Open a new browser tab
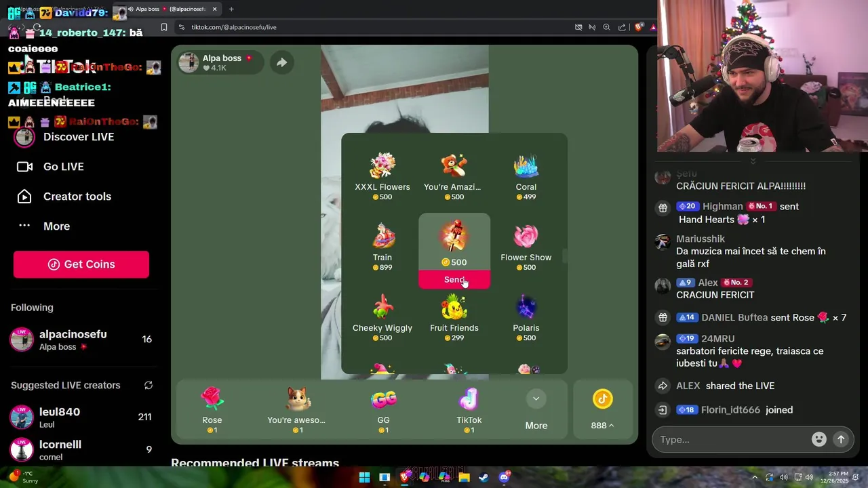 click(231, 9)
